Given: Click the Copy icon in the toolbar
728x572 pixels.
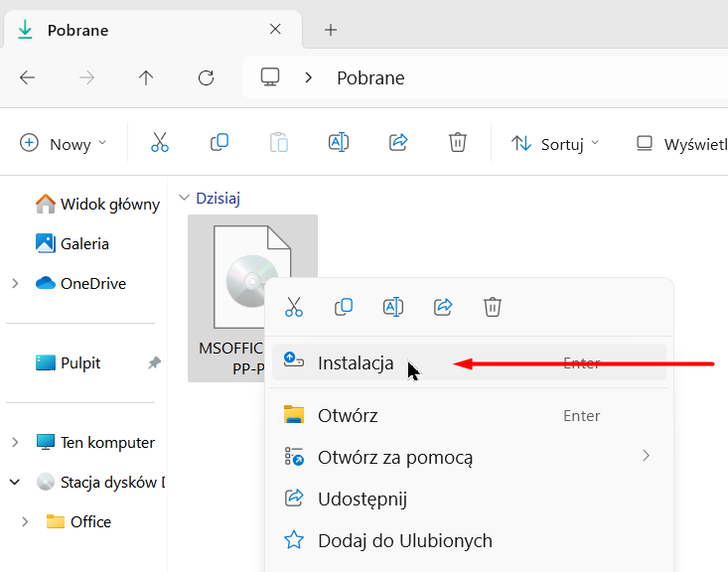Looking at the screenshot, I should tap(219, 142).
